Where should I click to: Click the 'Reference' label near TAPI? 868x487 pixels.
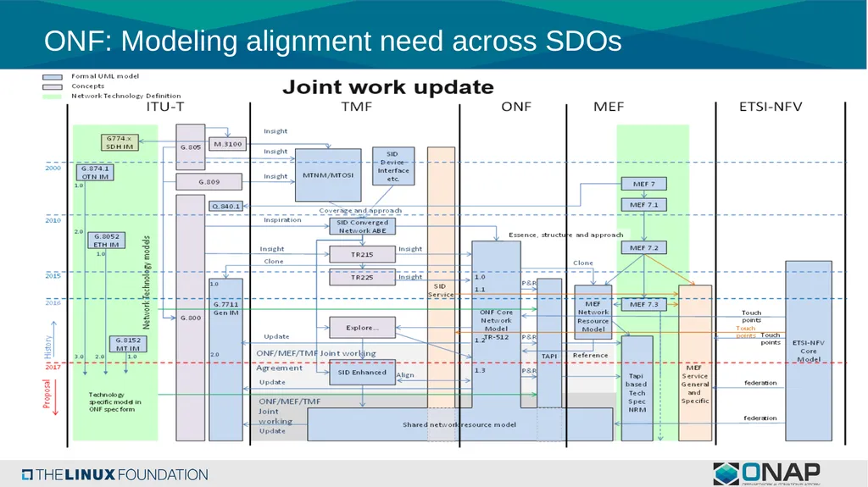[x=590, y=355]
